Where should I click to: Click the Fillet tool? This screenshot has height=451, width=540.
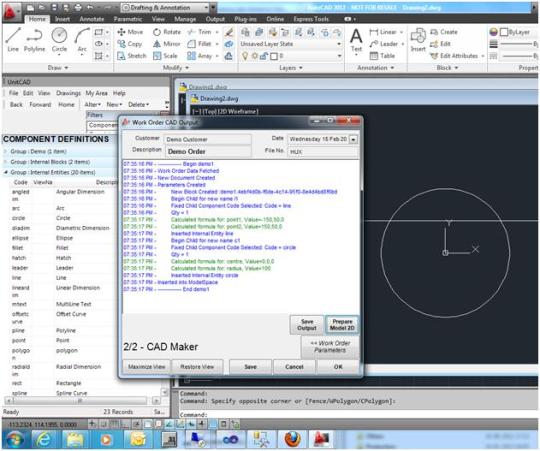(199, 44)
